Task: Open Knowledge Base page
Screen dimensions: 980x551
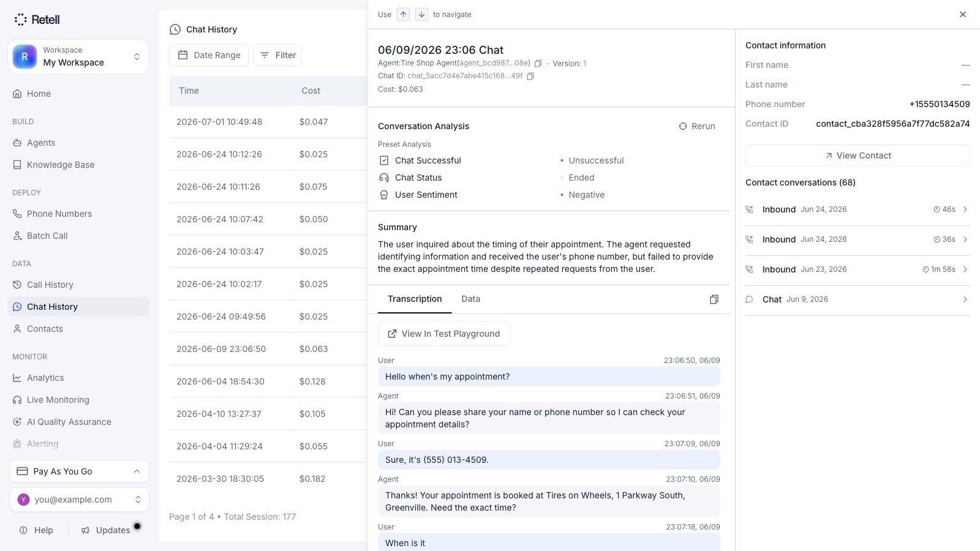Action: (78, 165)
